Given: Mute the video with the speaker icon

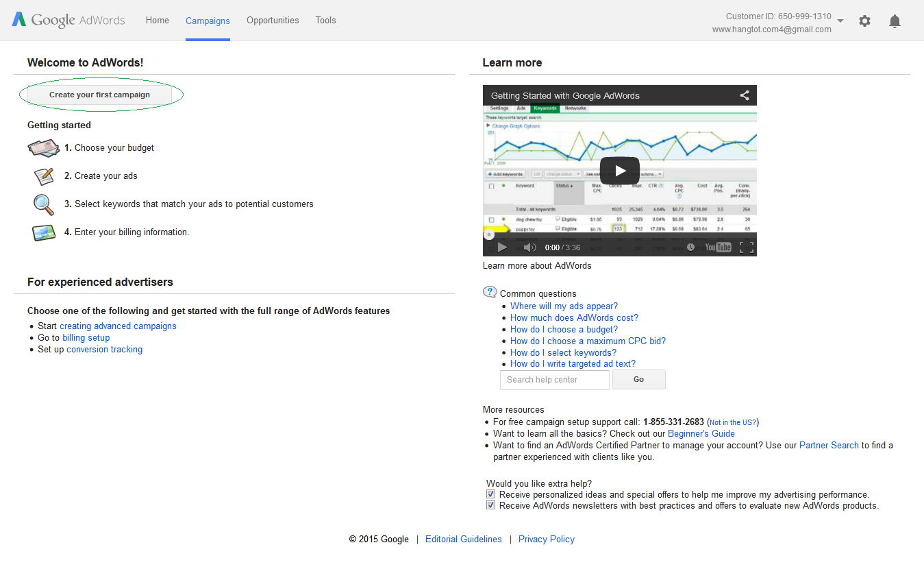Looking at the screenshot, I should (529, 247).
